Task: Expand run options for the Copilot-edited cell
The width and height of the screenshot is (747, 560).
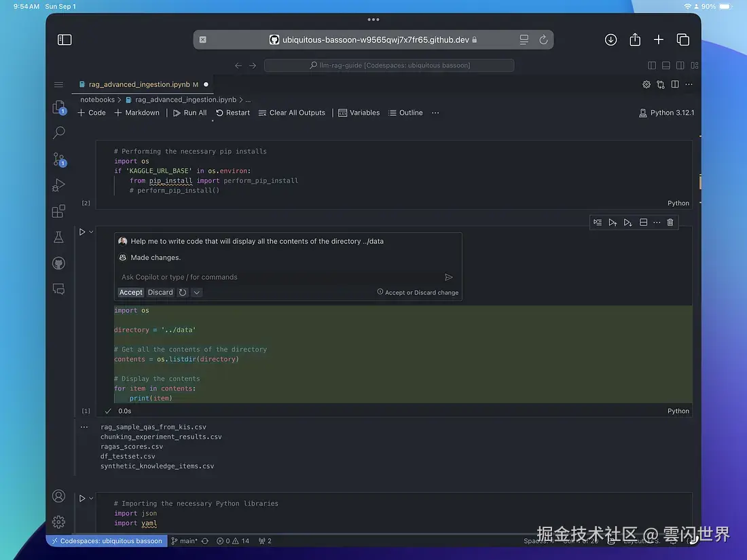Action: (x=91, y=232)
